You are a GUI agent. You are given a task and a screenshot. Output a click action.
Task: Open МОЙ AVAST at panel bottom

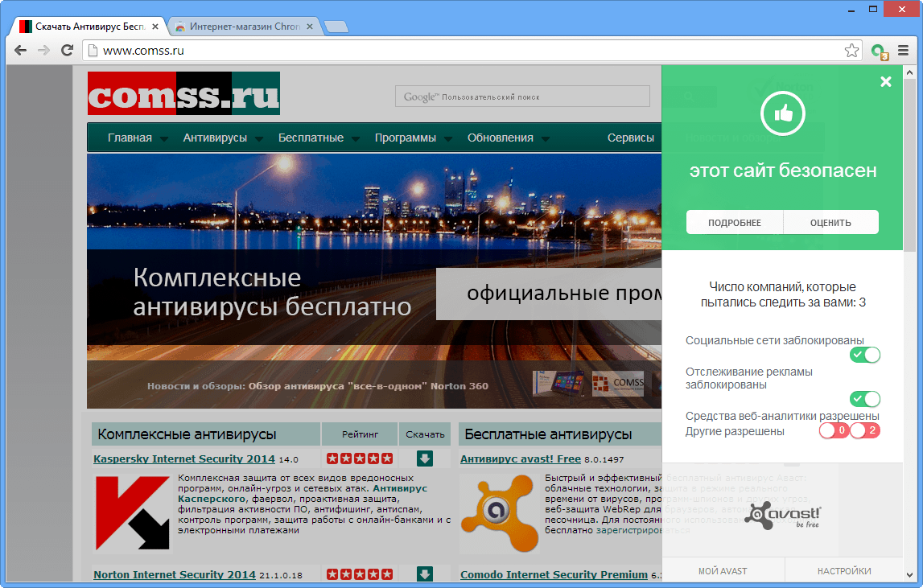[723, 571]
